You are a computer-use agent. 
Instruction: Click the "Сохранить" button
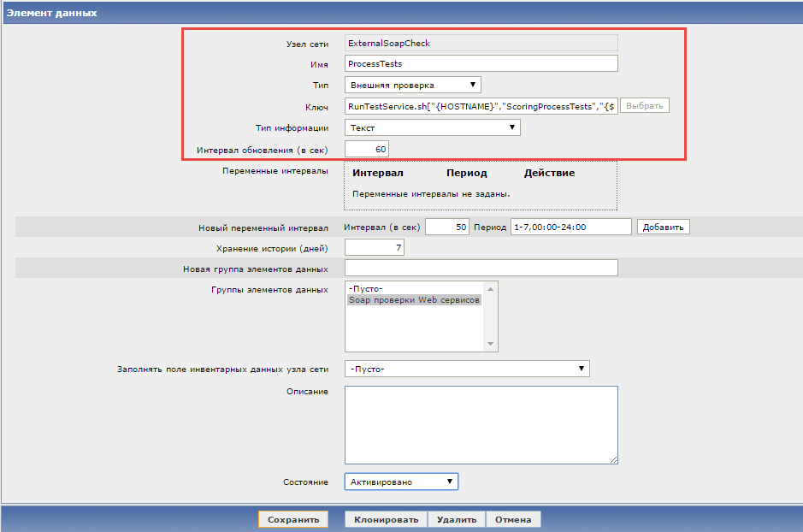[x=292, y=518]
